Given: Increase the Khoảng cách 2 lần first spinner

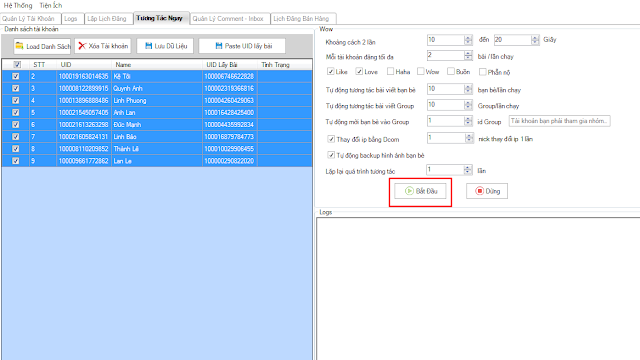Looking at the screenshot, I should click(x=468, y=38).
